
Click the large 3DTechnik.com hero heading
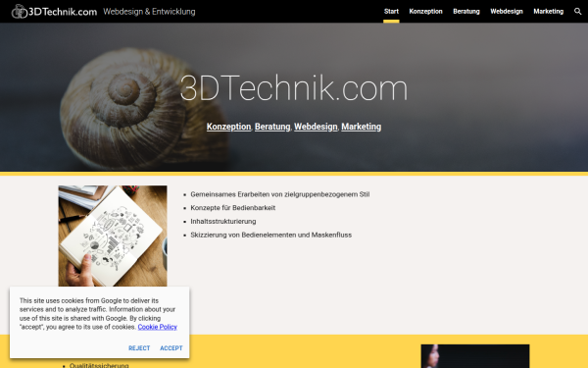tap(294, 88)
